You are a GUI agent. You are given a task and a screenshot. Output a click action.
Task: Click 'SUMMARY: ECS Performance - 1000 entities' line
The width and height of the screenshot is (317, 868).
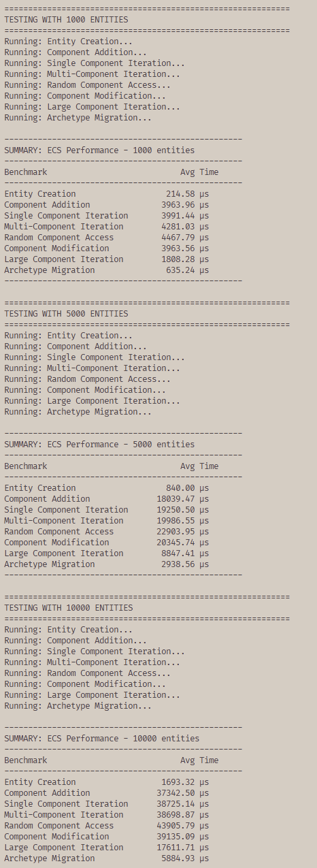[99, 150]
